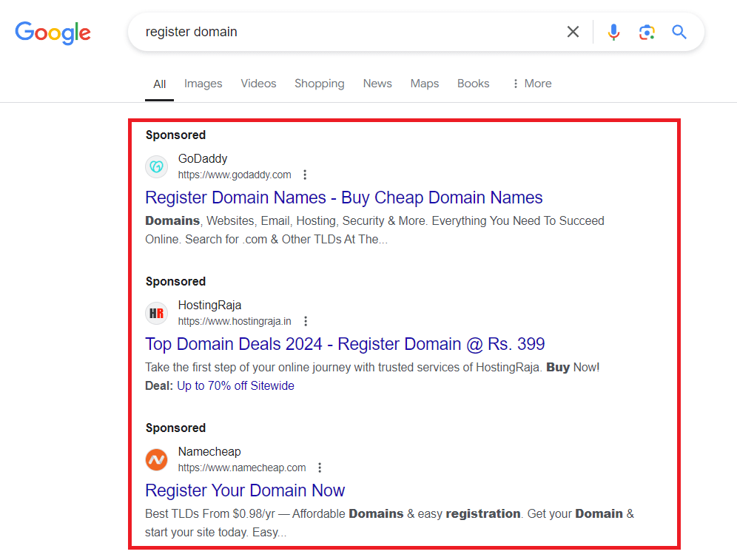Expand the More search filters menu
The image size is (737, 560).
(532, 84)
